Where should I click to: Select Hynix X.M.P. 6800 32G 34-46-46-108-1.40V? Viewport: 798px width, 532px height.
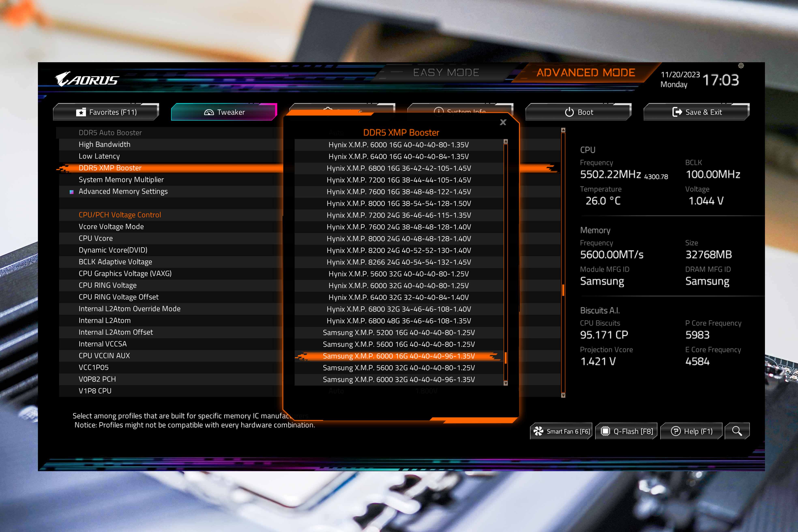(x=399, y=309)
